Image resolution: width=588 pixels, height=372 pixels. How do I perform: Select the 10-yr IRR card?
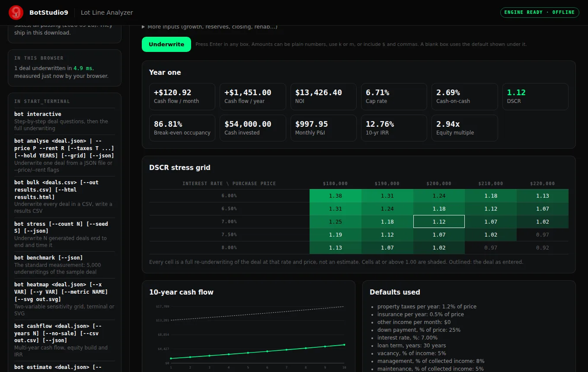394,128
